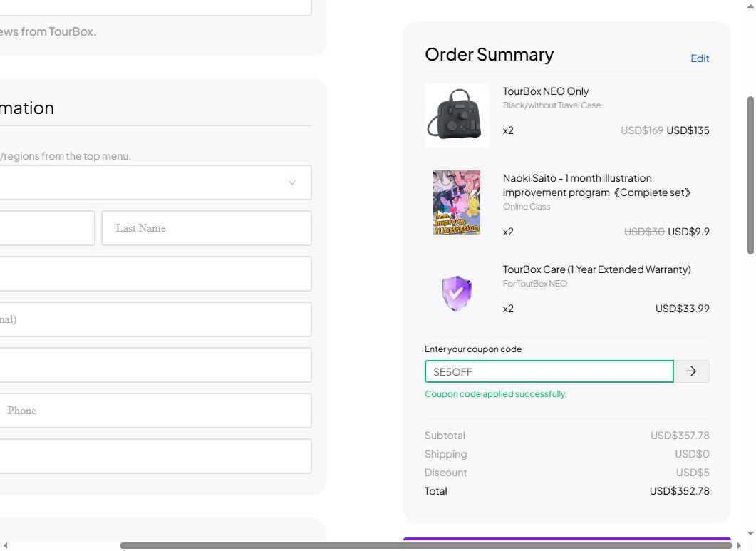Screen dimensions: 756x551
Task: Click the struck-through USD$30 price
Action: click(644, 232)
